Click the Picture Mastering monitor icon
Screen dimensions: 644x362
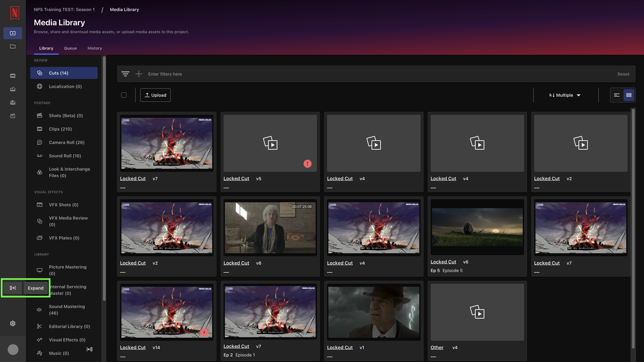coord(40,270)
